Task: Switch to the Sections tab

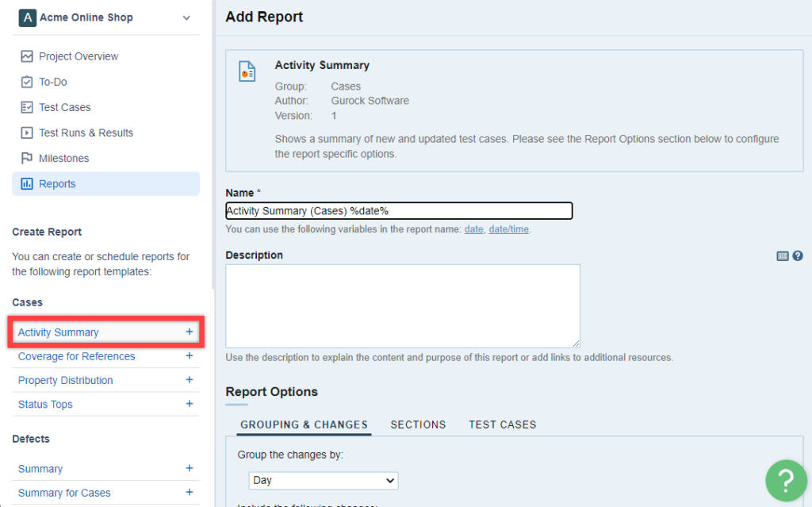Action: [418, 424]
